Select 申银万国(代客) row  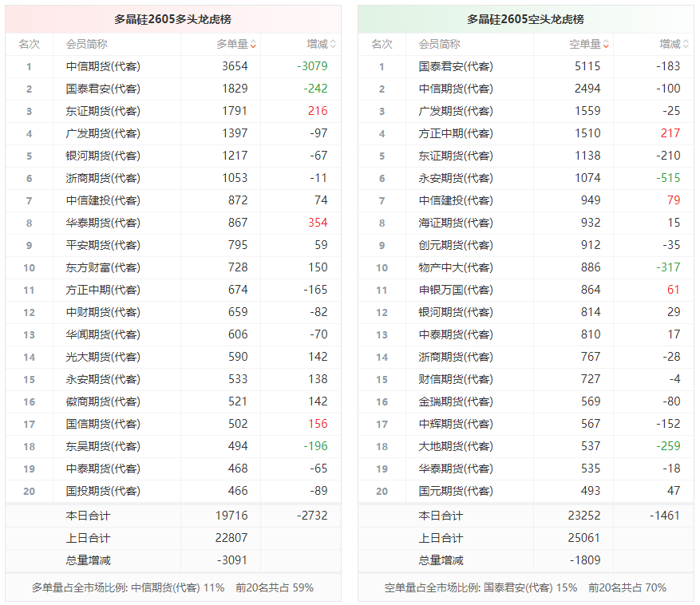click(x=526, y=290)
